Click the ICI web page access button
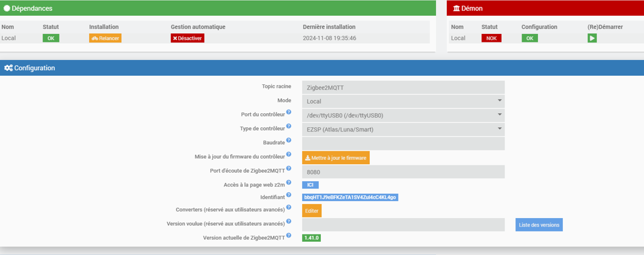 310,185
